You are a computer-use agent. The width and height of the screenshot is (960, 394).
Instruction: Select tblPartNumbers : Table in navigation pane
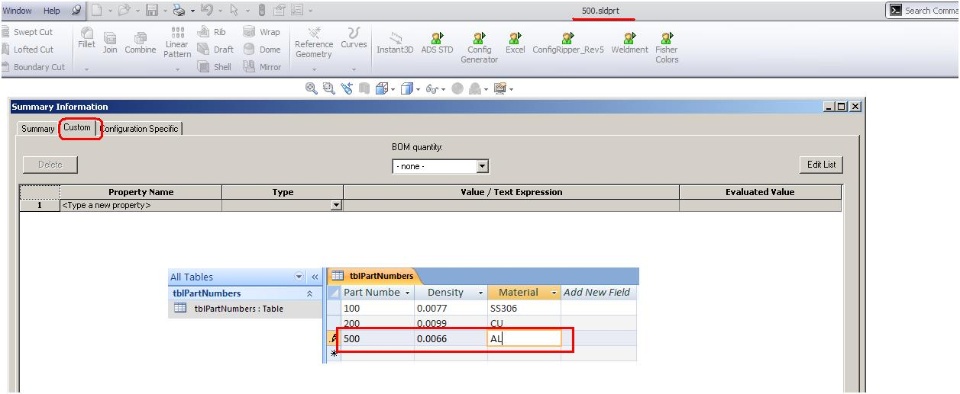click(x=239, y=309)
